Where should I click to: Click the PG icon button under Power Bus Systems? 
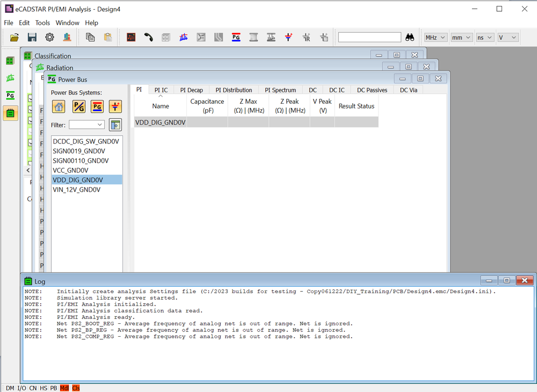click(x=97, y=106)
